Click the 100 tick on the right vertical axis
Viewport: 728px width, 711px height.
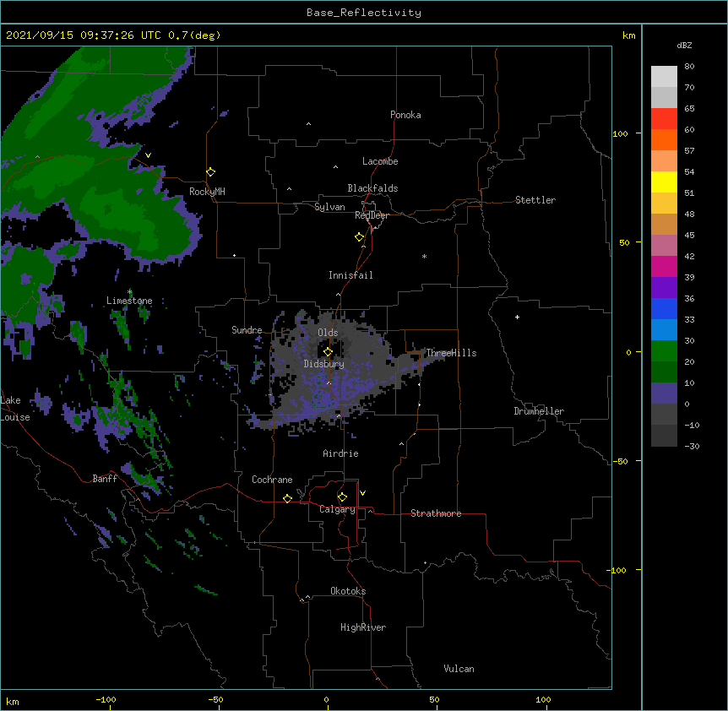620,133
